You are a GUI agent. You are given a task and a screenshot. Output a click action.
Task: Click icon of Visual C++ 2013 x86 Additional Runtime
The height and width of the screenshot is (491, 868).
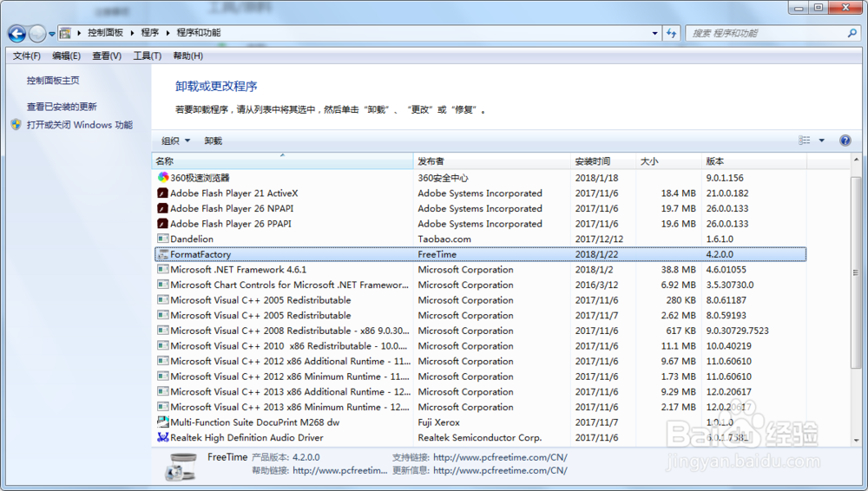click(163, 391)
